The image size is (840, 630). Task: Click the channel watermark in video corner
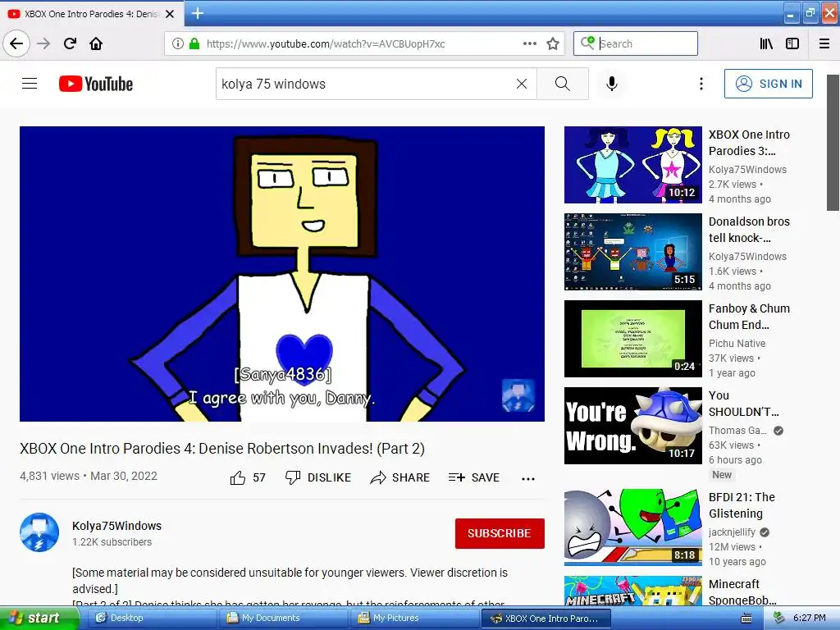coord(518,395)
